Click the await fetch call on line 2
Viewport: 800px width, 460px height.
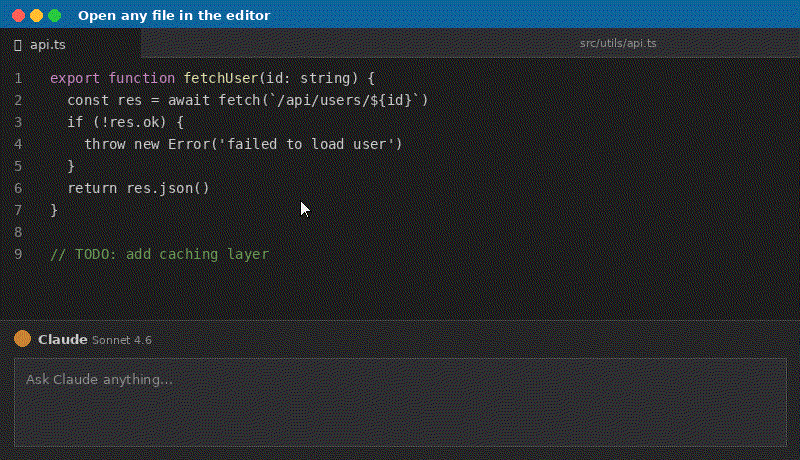pos(298,100)
